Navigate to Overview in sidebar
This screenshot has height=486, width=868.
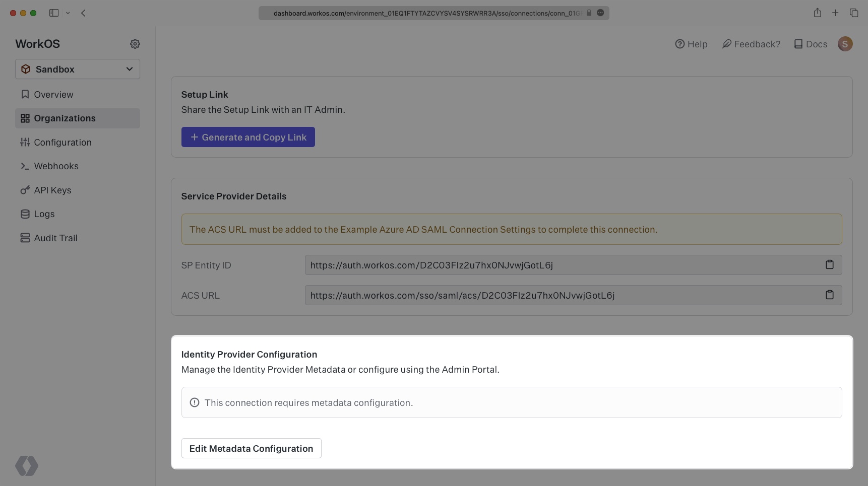[53, 95]
